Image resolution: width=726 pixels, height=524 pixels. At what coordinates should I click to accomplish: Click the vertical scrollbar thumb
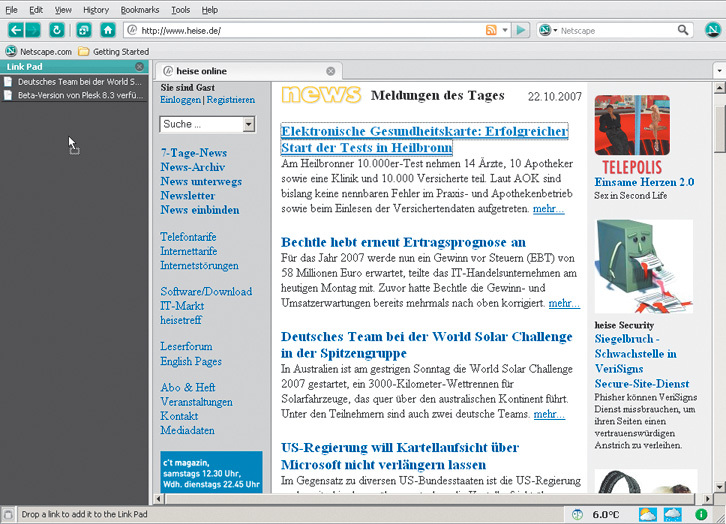click(720, 128)
